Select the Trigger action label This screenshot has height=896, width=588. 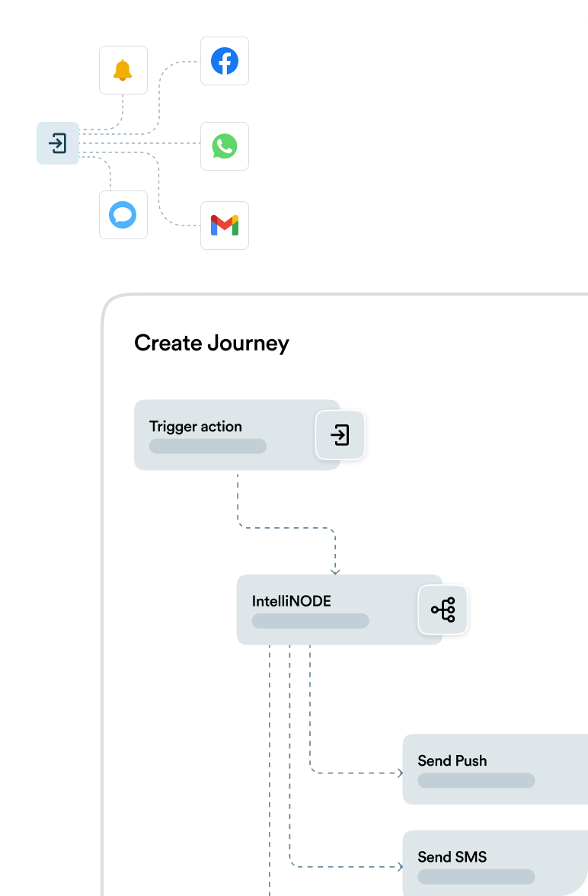tap(196, 427)
